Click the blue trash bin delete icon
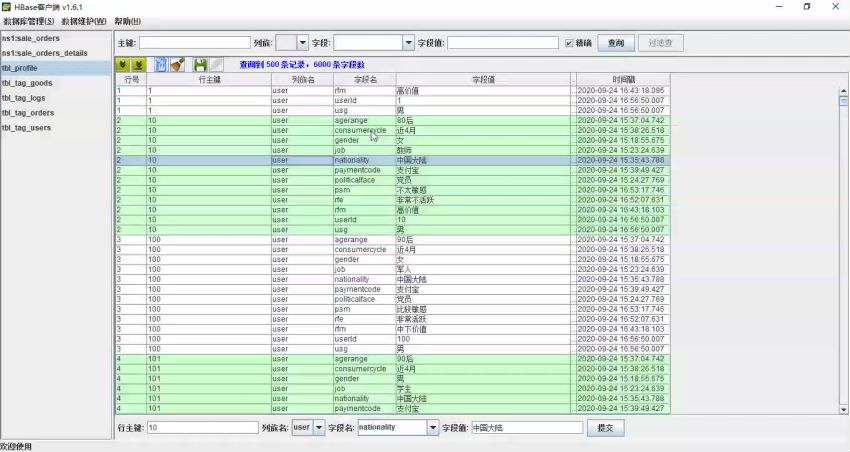Image resolution: width=850 pixels, height=452 pixels. pos(160,64)
